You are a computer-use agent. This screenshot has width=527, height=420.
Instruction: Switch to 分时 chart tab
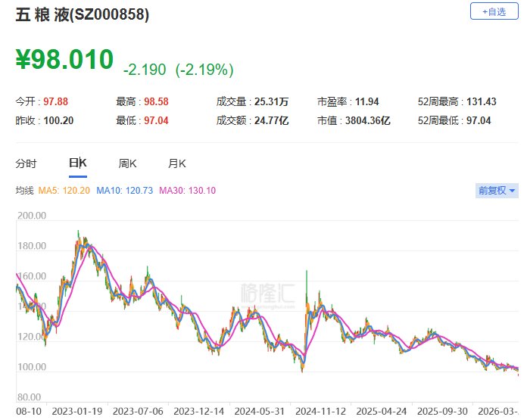click(26, 163)
